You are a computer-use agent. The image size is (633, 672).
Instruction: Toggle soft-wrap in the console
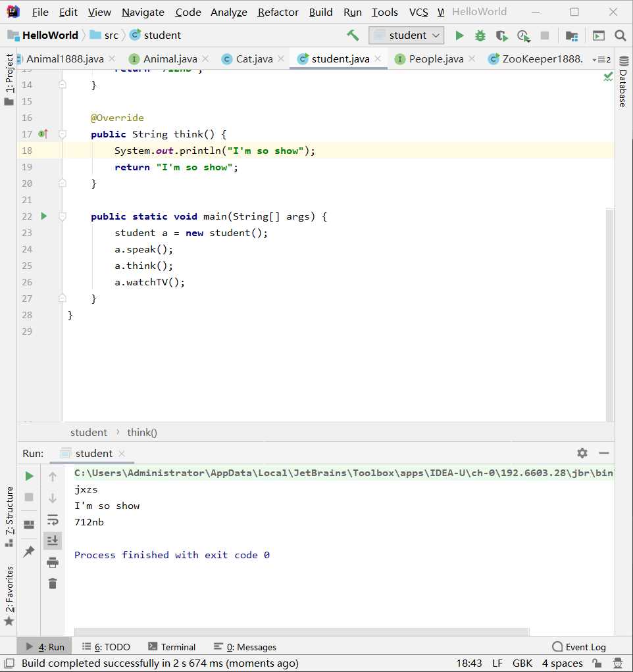(x=53, y=519)
